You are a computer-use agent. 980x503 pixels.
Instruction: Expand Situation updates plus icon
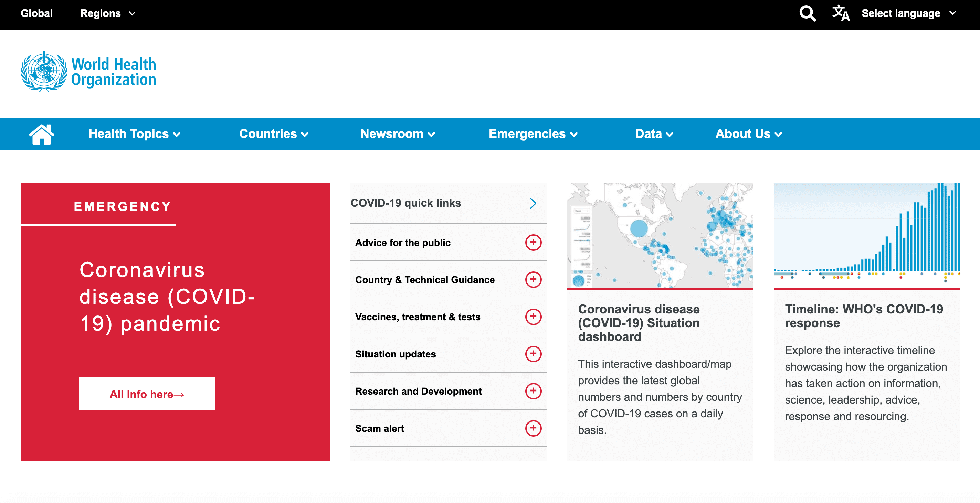click(x=533, y=354)
